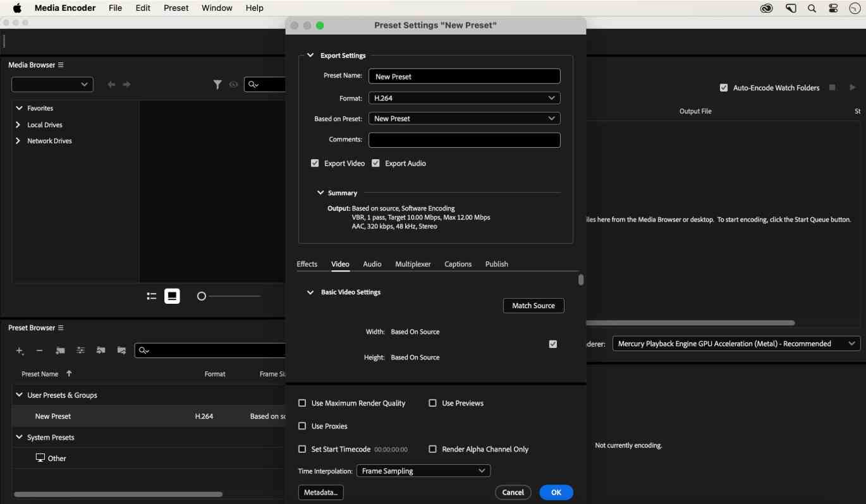Collapse Favorites in Media Browser

click(x=19, y=108)
